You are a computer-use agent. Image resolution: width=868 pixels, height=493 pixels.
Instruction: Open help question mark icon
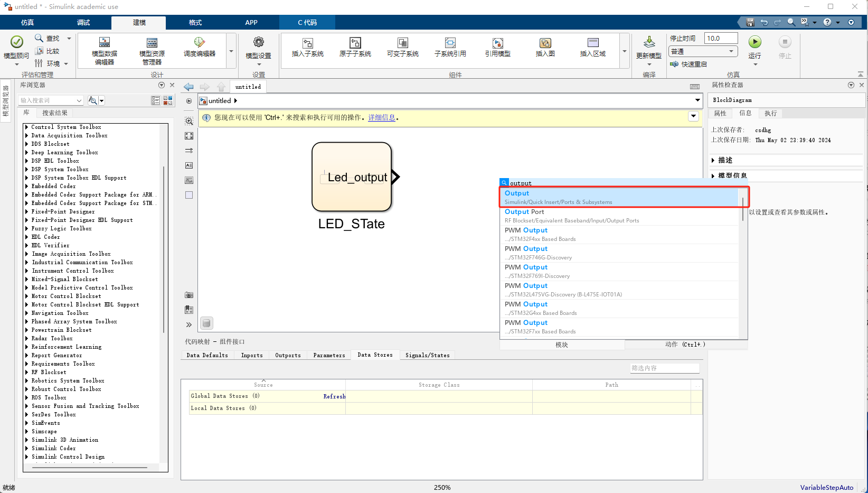[827, 22]
